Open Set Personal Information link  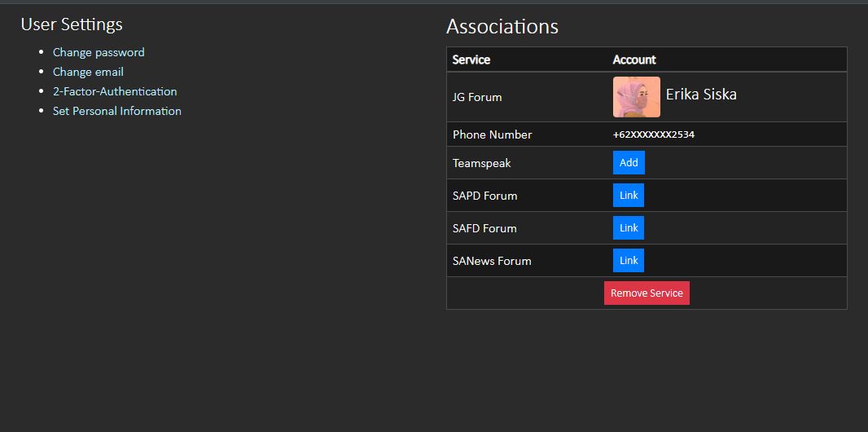[x=116, y=111]
